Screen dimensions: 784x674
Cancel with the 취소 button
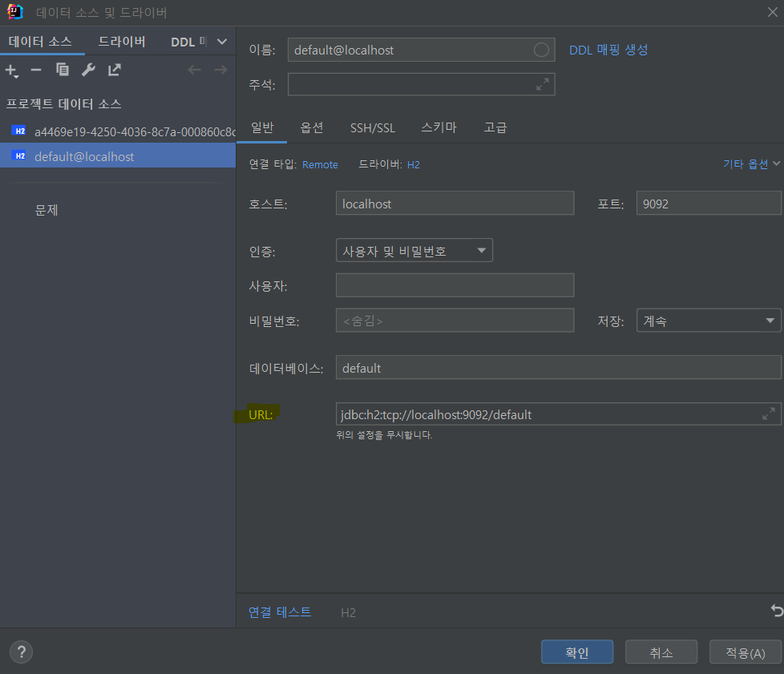[x=661, y=652]
